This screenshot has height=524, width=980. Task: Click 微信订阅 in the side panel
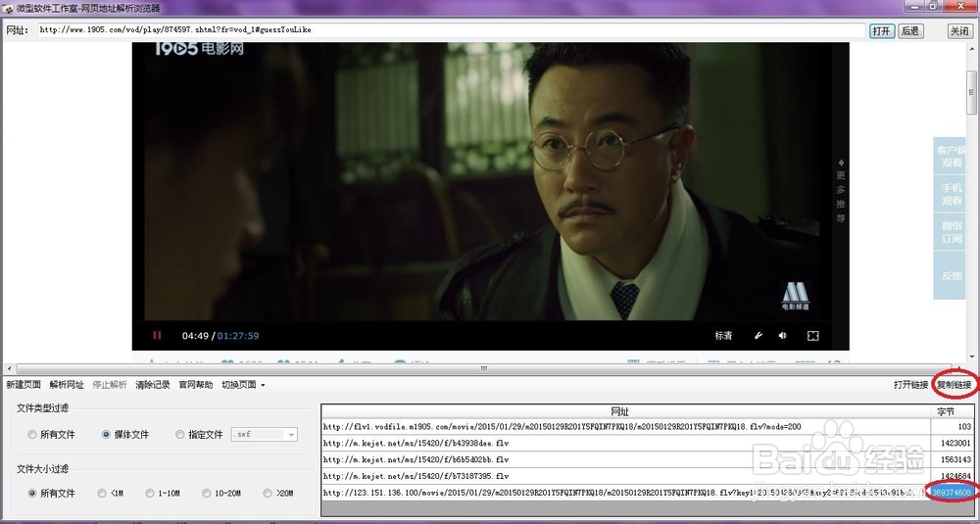tap(952, 232)
